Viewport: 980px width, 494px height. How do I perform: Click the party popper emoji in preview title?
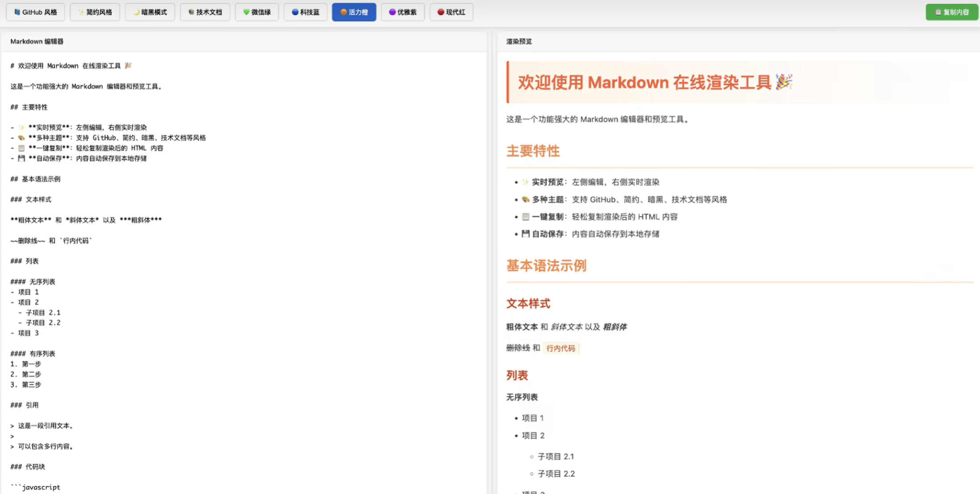click(784, 82)
